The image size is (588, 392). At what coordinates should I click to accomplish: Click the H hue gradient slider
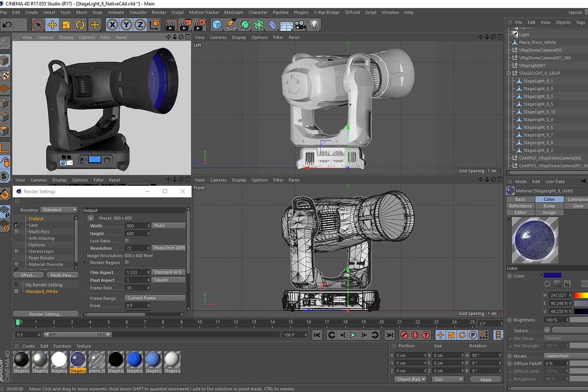[x=581, y=295]
